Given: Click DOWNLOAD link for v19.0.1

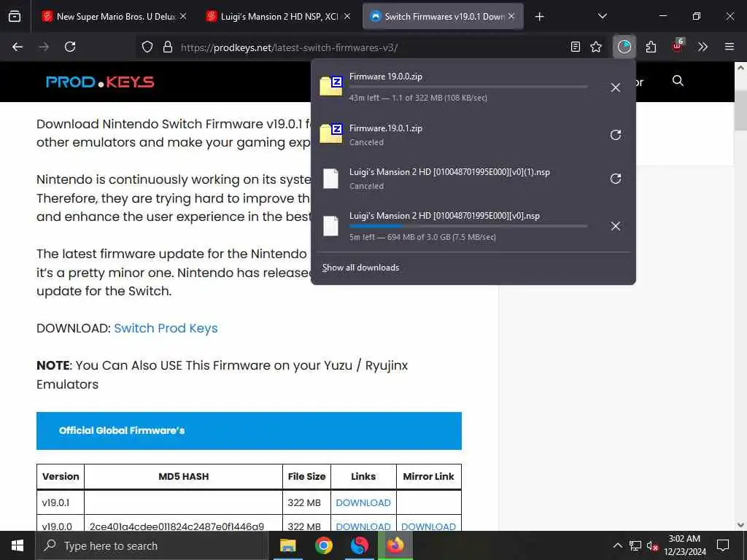Looking at the screenshot, I should (x=363, y=503).
